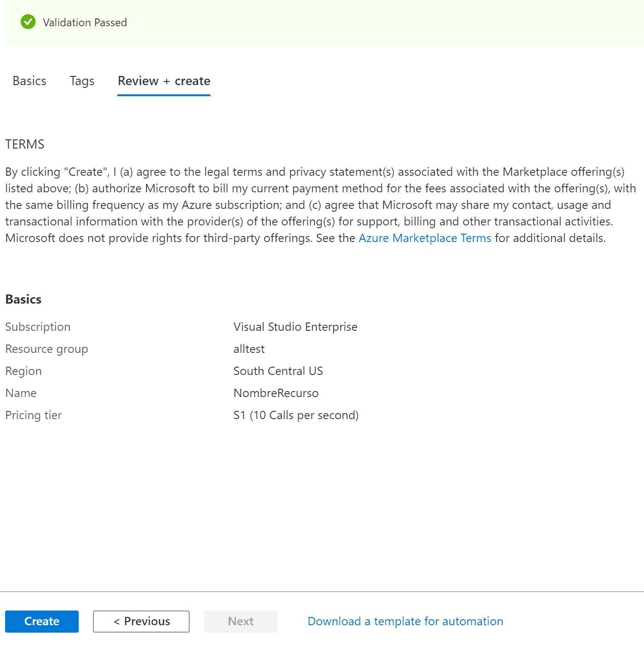The image size is (644, 645).
Task: Open the Tags tab
Action: point(82,81)
